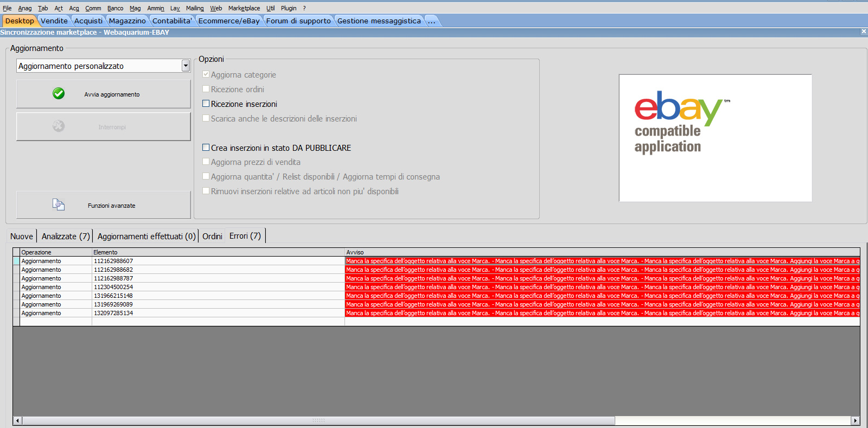Select element cell 112162988787
868x428 pixels.
click(x=218, y=278)
